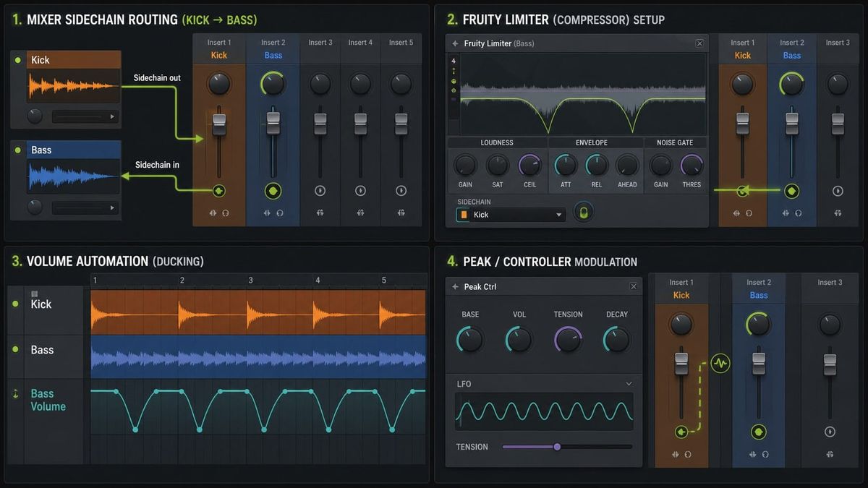Toggle Insert 4 routing button, Sidechain Routing mixer

click(x=360, y=191)
